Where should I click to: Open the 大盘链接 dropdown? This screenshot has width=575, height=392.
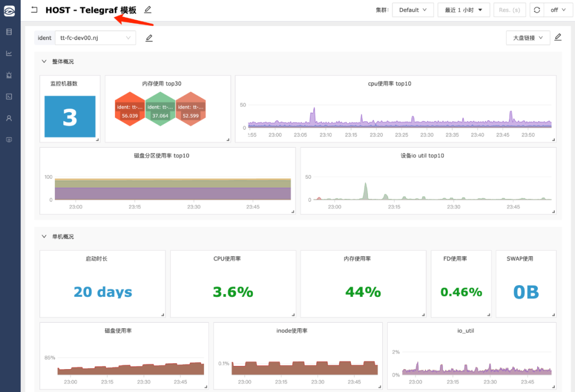pos(528,38)
